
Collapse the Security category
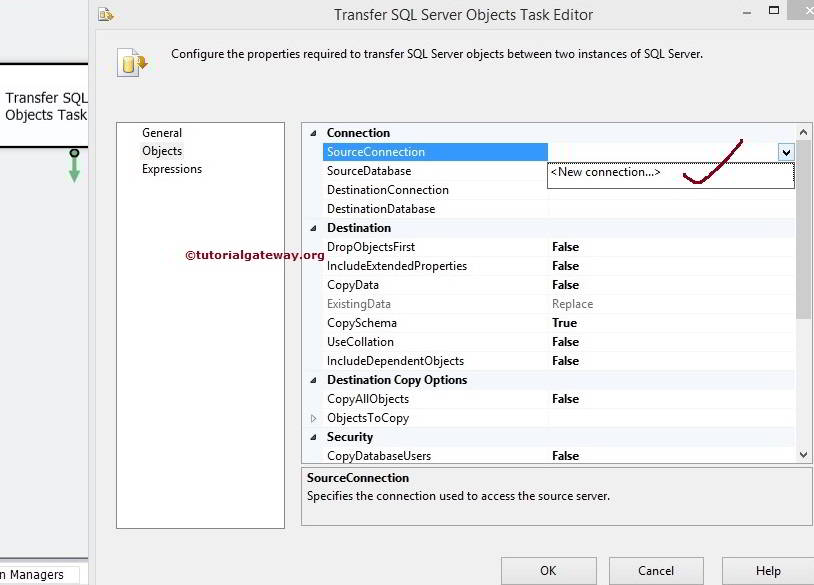[x=313, y=437]
